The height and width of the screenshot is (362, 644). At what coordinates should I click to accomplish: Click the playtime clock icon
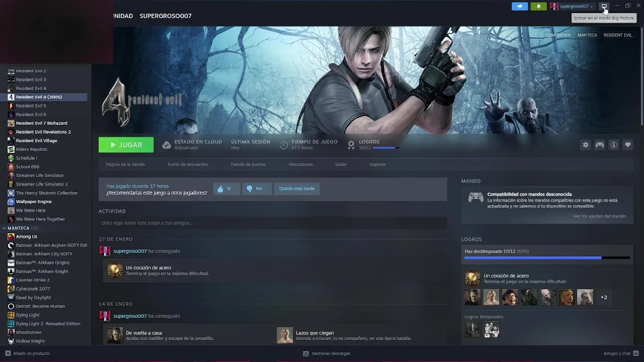[x=284, y=145]
